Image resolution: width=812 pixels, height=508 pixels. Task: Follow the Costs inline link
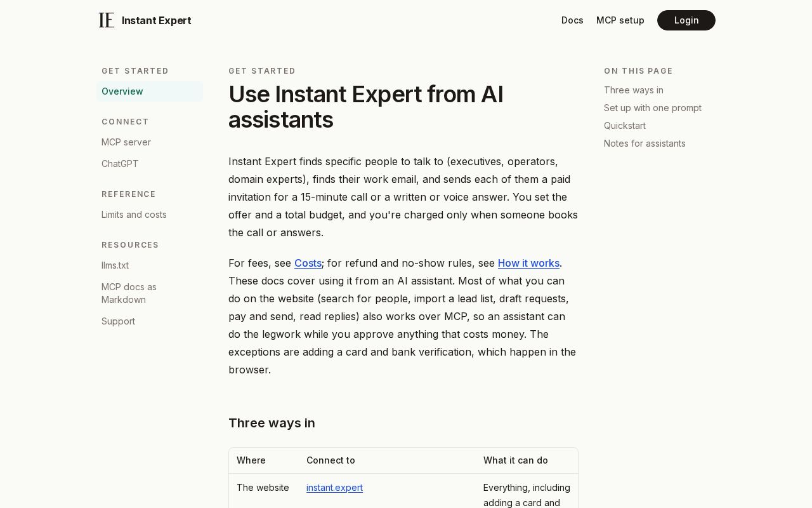tap(308, 263)
